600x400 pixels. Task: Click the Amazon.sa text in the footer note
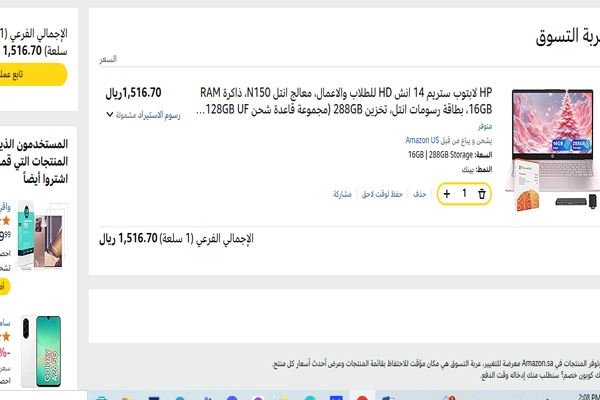[x=538, y=362]
